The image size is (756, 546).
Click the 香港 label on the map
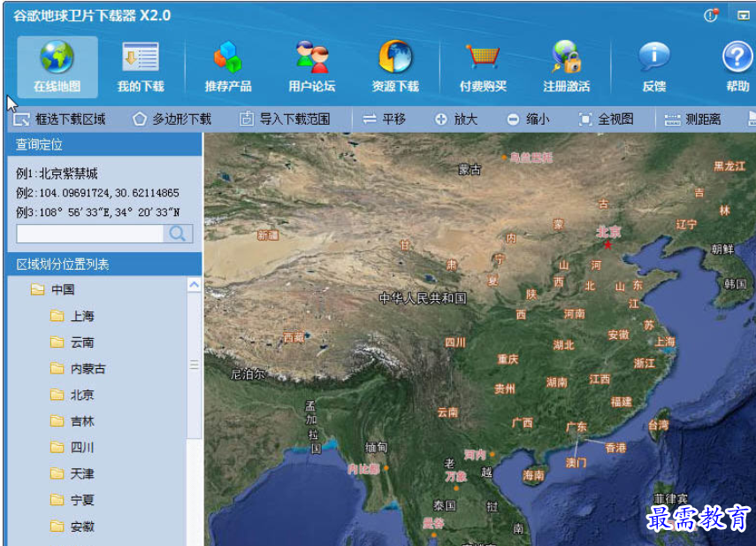615,448
